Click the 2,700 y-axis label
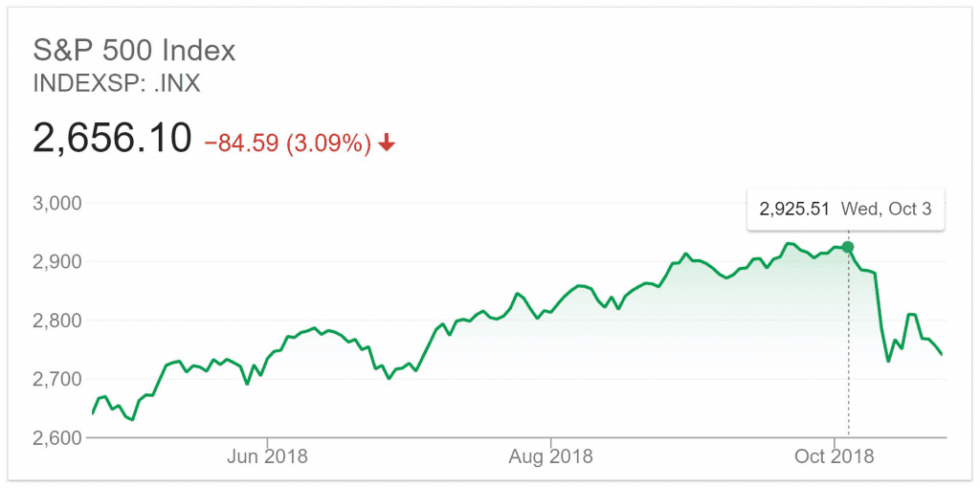The image size is (980, 488). coord(56,379)
